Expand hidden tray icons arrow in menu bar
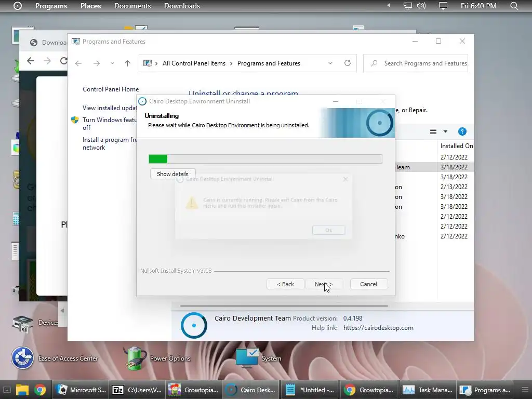Screen dimensions: 532x399 click(389, 5)
